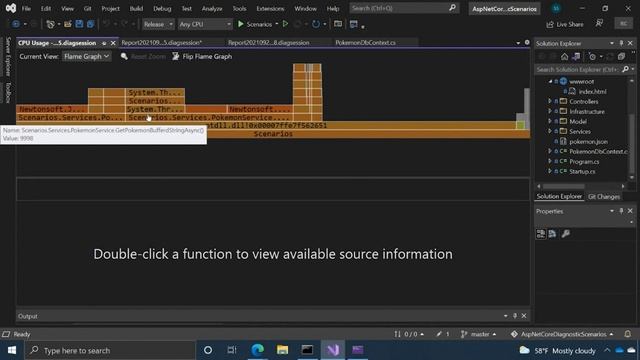Expand the Model folder
Viewport: 640px width, 360px height.
point(550,121)
